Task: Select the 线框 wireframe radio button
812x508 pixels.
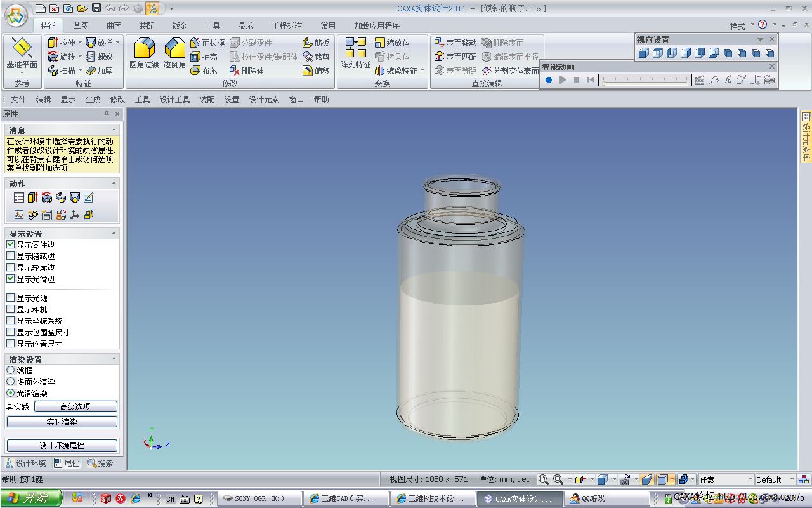Action: (11, 370)
